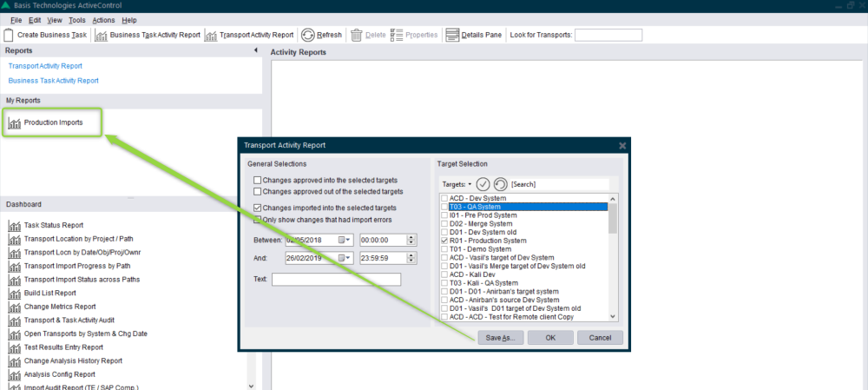Click the And time 23:59:59 spinner

point(411,258)
